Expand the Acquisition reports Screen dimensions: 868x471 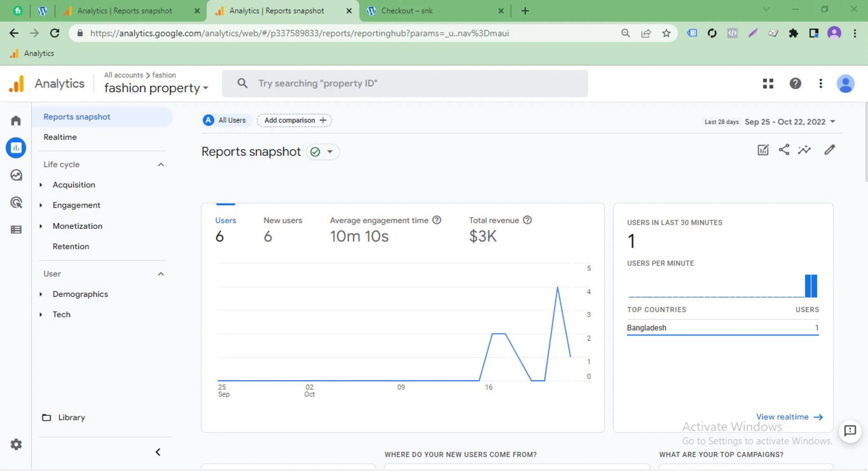pos(41,185)
